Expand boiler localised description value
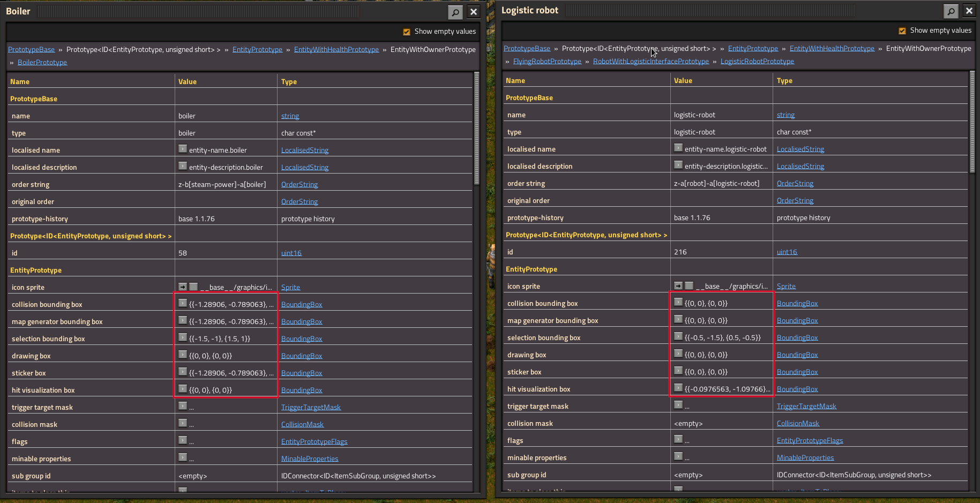 coord(183,166)
